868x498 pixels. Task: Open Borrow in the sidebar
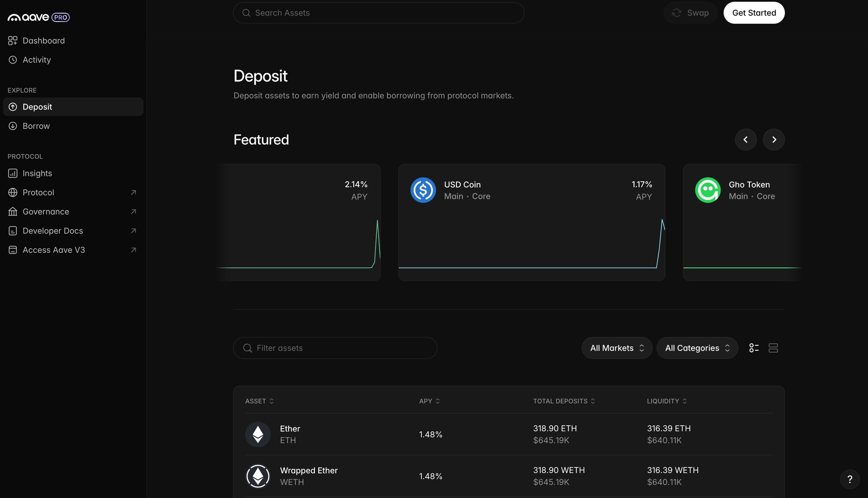(36, 126)
